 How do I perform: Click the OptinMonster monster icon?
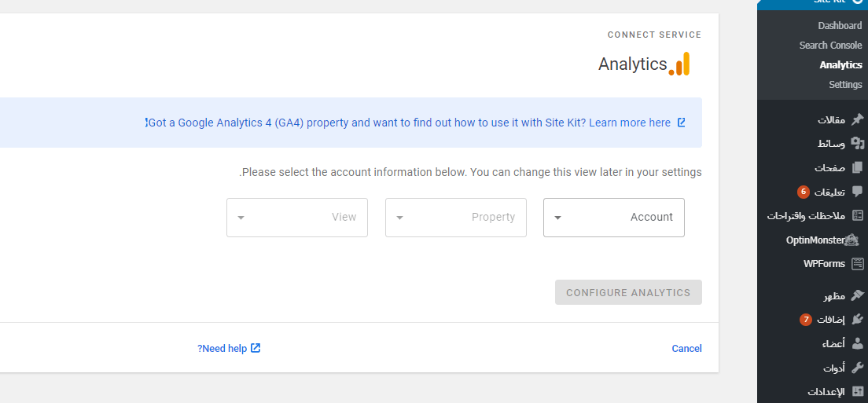click(x=852, y=240)
